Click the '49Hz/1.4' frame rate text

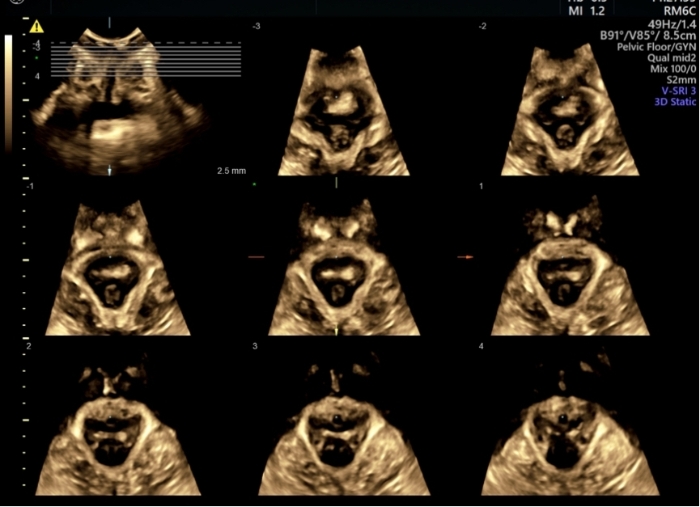(x=672, y=24)
